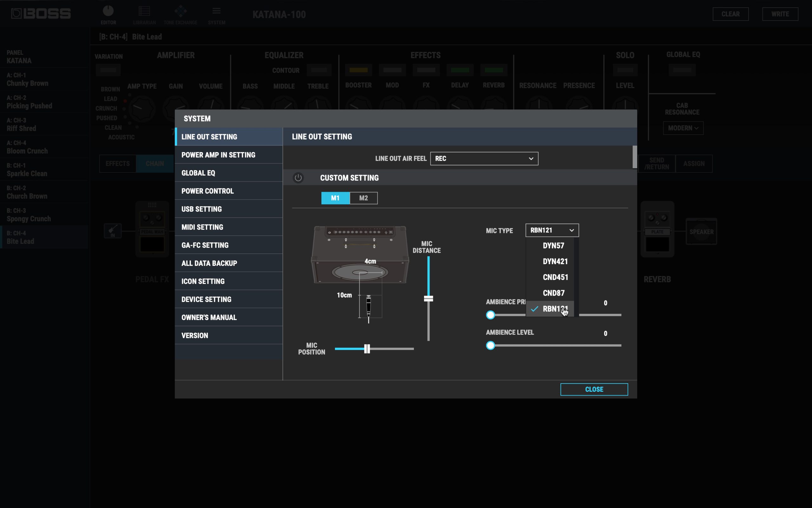Open Version section
This screenshot has height=508, width=812.
229,336
